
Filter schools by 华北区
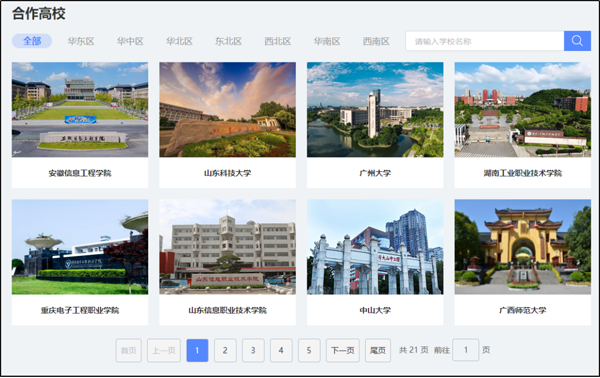coord(179,41)
